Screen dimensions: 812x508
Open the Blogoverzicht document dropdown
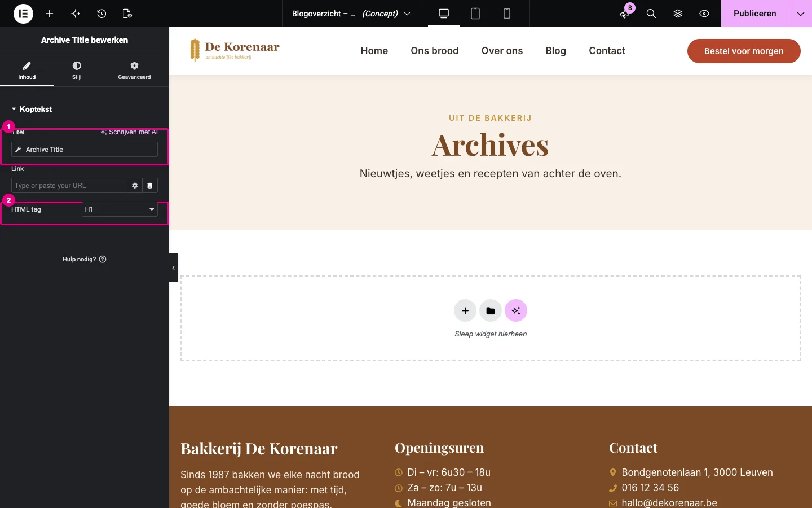click(351, 14)
